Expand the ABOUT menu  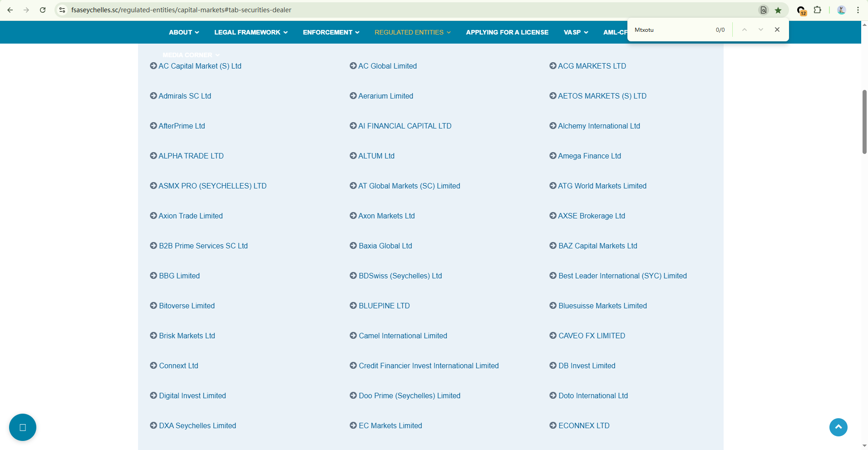[x=184, y=32]
